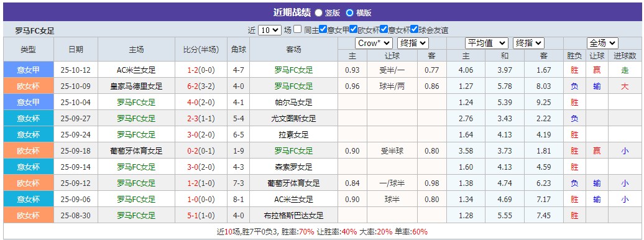
Task: Click the 角球 column header
Action: tap(239, 49)
